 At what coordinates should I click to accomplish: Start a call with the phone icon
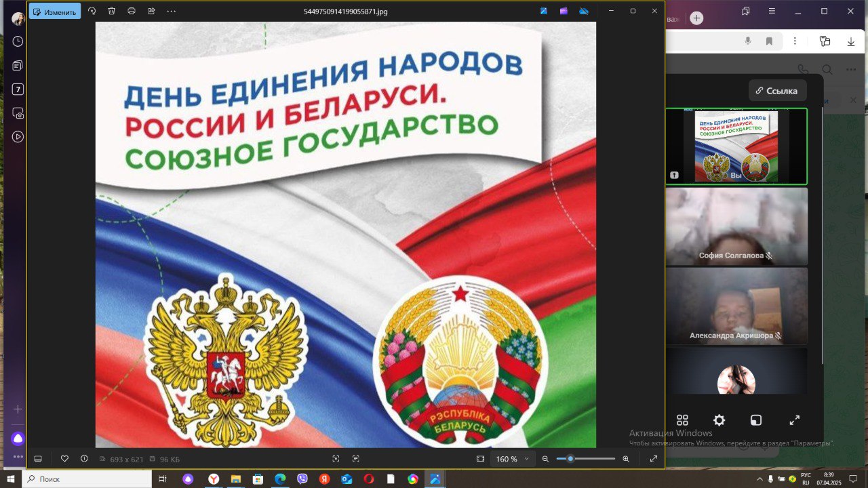pos(803,70)
